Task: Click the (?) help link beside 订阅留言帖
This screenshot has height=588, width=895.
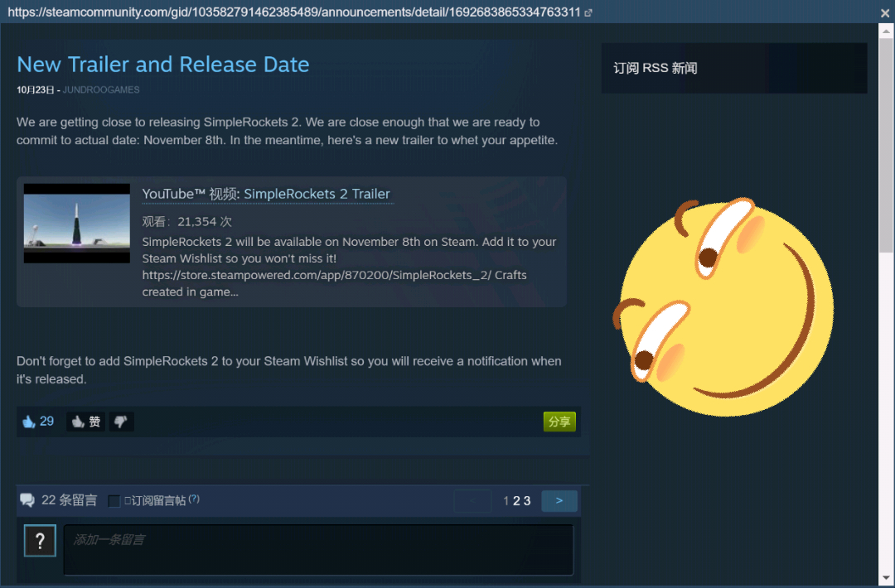Action: click(x=194, y=499)
